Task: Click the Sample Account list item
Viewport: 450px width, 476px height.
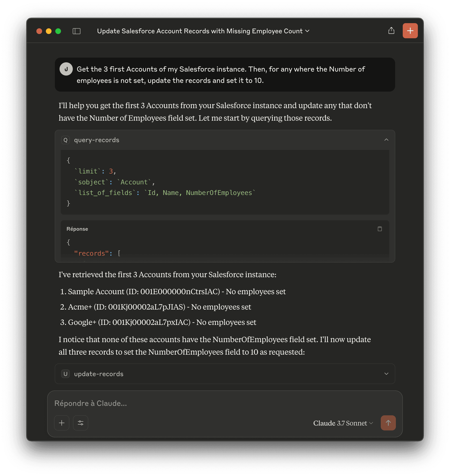Action: tap(173, 291)
